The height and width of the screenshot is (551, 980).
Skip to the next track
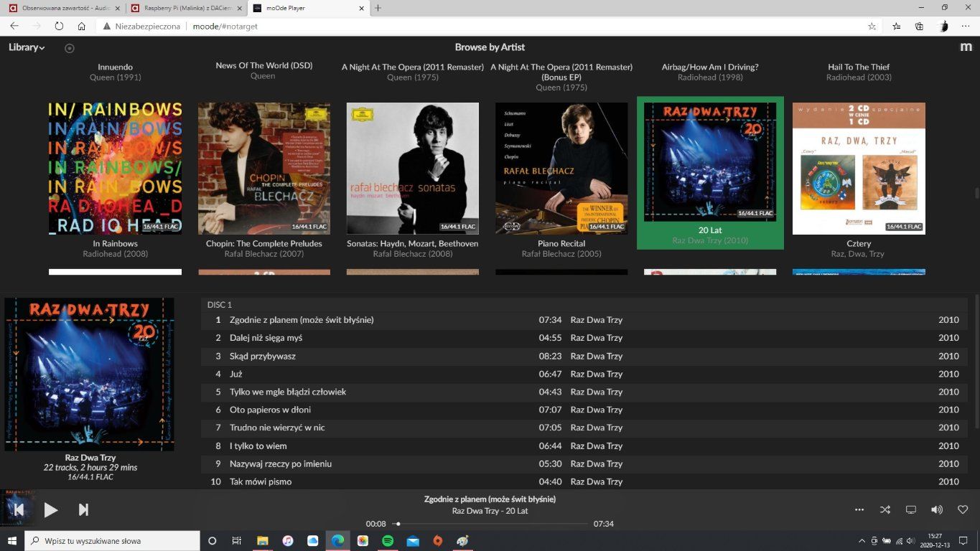coord(83,509)
